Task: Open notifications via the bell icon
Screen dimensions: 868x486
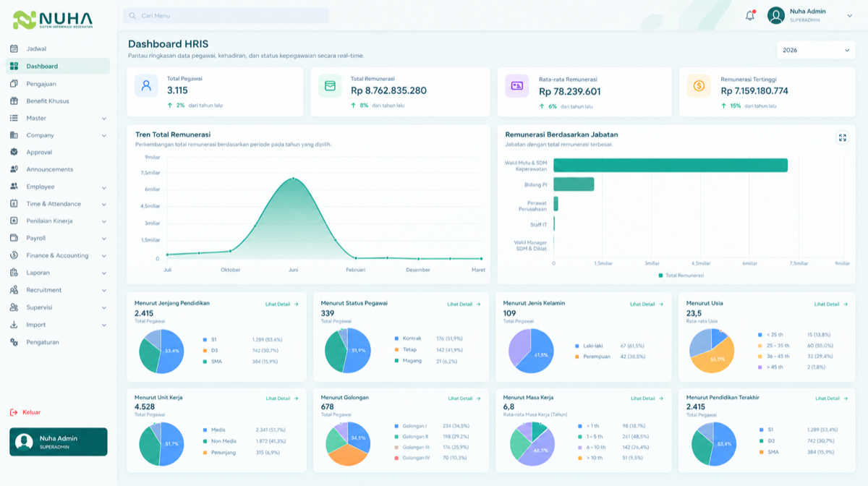Action: [x=750, y=15]
